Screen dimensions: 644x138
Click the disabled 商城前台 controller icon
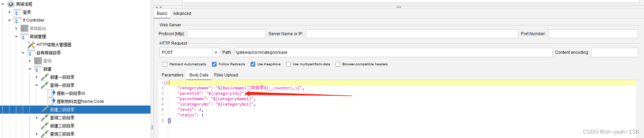coord(24,28)
